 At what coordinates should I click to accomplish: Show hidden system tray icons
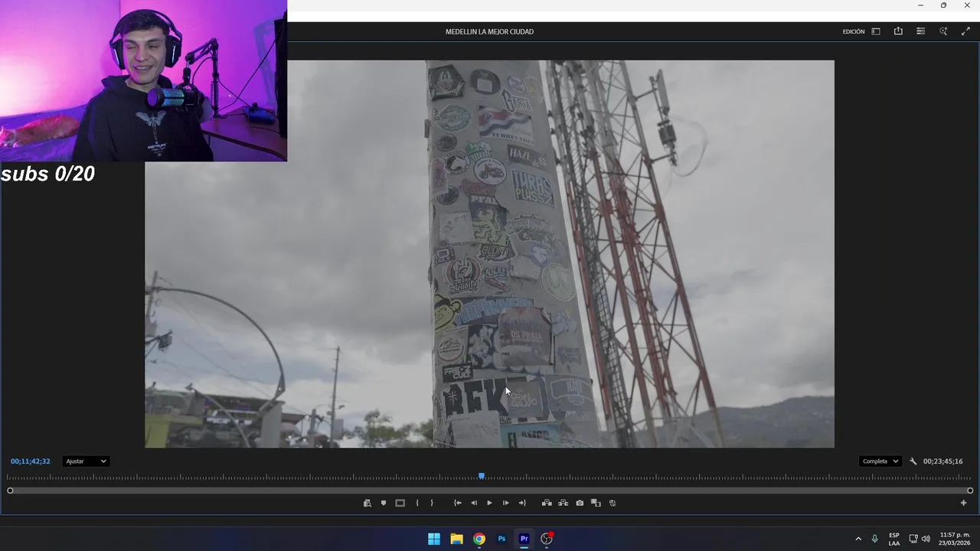[x=858, y=539]
